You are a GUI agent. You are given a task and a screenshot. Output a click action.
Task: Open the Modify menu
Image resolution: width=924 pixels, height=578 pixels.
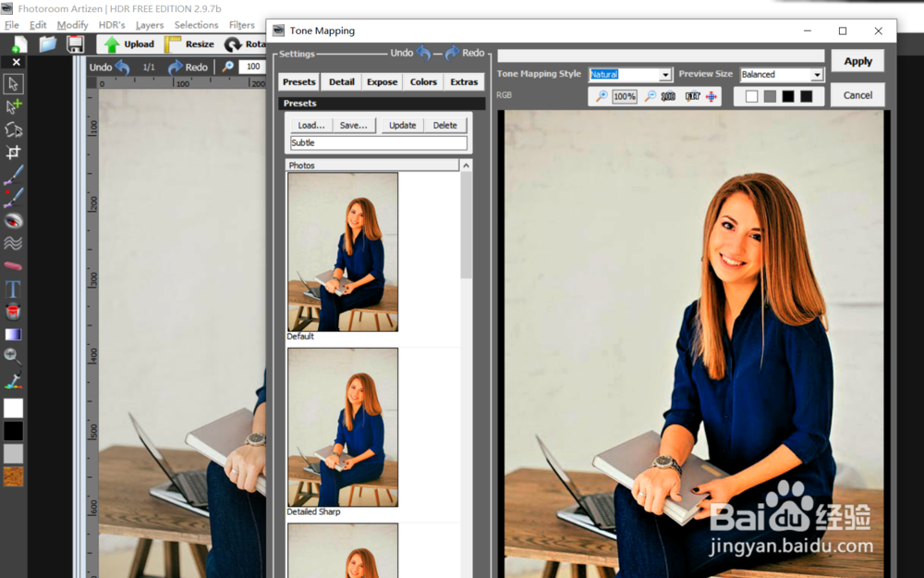coord(72,25)
